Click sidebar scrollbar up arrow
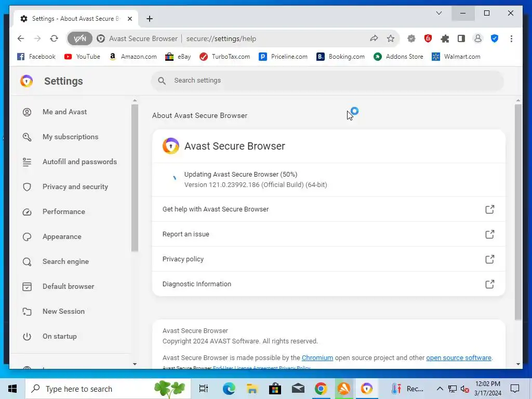This screenshot has width=532, height=399. coord(135,100)
